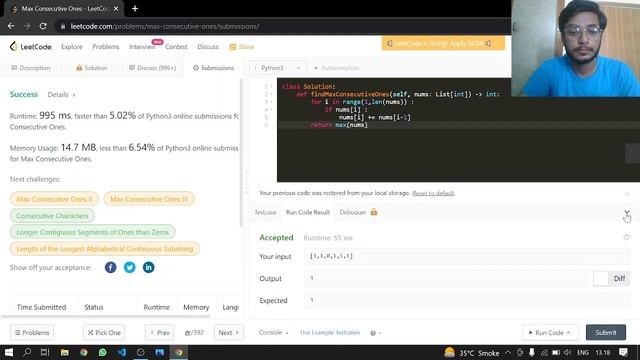Toggle the Diff switch
640x360 pixels.
pos(611,278)
